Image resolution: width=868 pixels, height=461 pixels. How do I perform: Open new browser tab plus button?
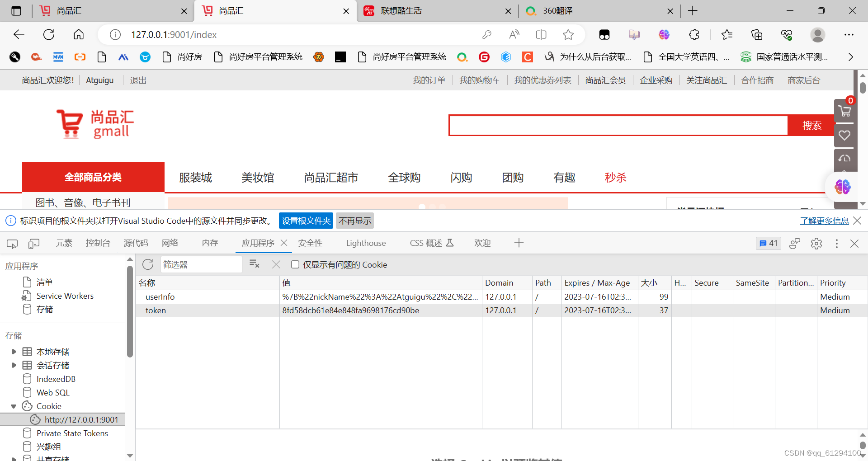[693, 11]
